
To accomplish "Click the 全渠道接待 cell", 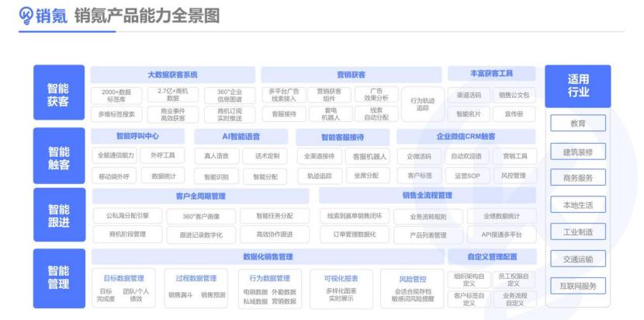I will point(319,156).
